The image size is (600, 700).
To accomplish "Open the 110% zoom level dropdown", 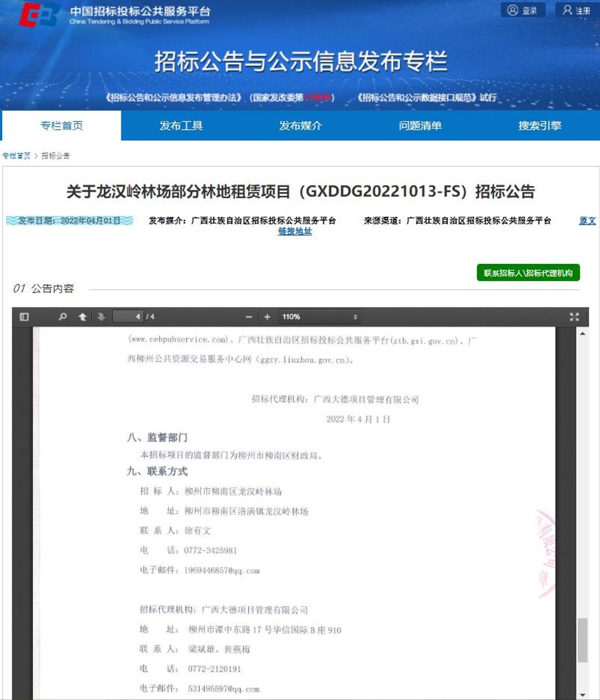I will click(x=320, y=317).
